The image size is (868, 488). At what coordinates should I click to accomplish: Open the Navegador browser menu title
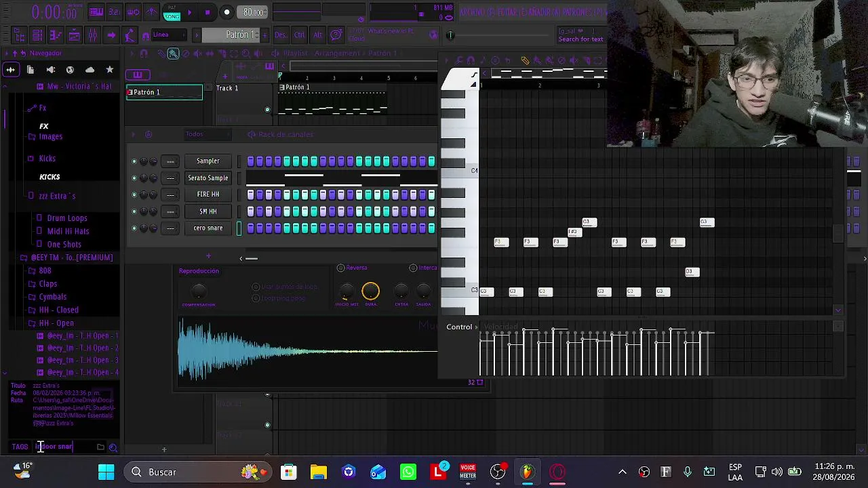[x=45, y=54]
